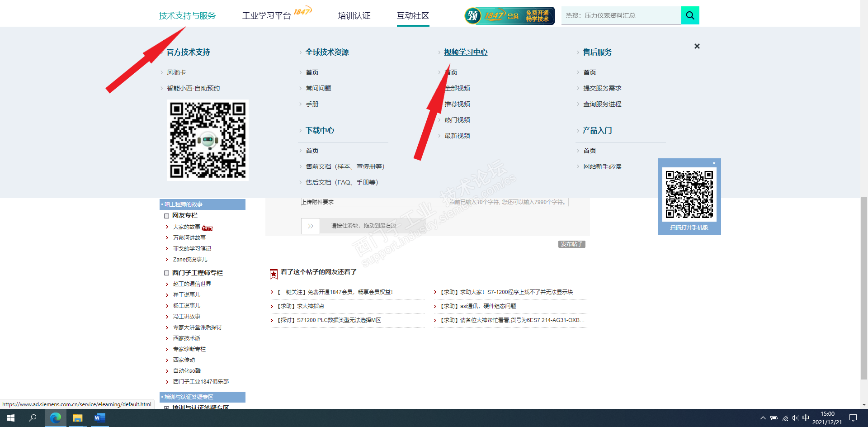Image resolution: width=868 pixels, height=427 pixels.
Task: Show hidden system tray icons
Action: pyautogui.click(x=763, y=418)
